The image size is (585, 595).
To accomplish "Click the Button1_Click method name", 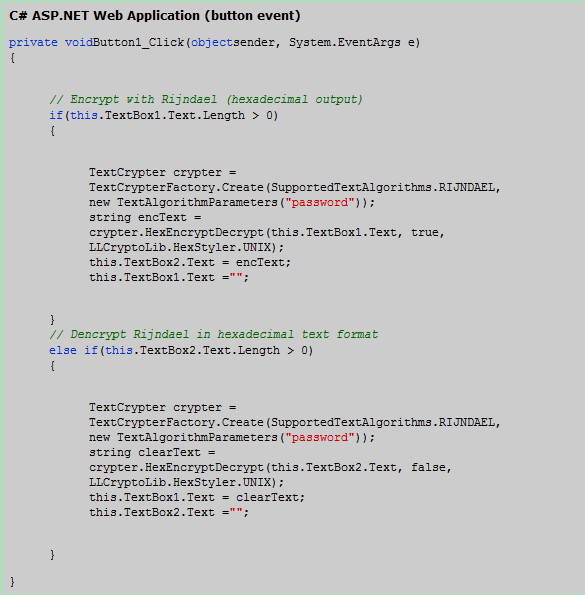I will 138,42.
